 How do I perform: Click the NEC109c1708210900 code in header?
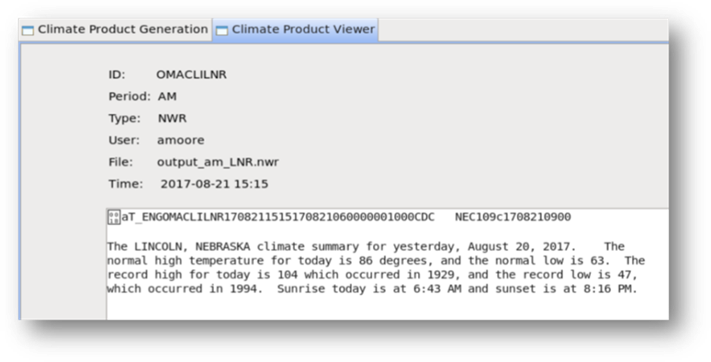[x=513, y=217]
